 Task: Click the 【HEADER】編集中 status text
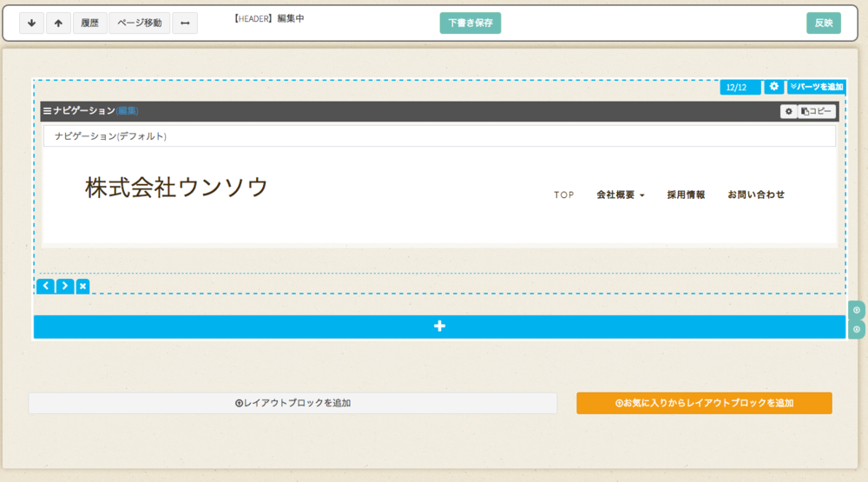[x=268, y=19]
